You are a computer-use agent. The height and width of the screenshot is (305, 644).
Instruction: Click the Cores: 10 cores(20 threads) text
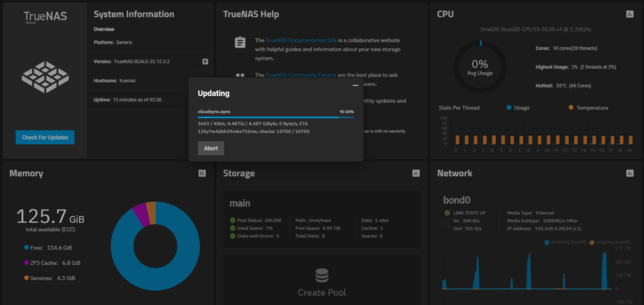pos(566,48)
